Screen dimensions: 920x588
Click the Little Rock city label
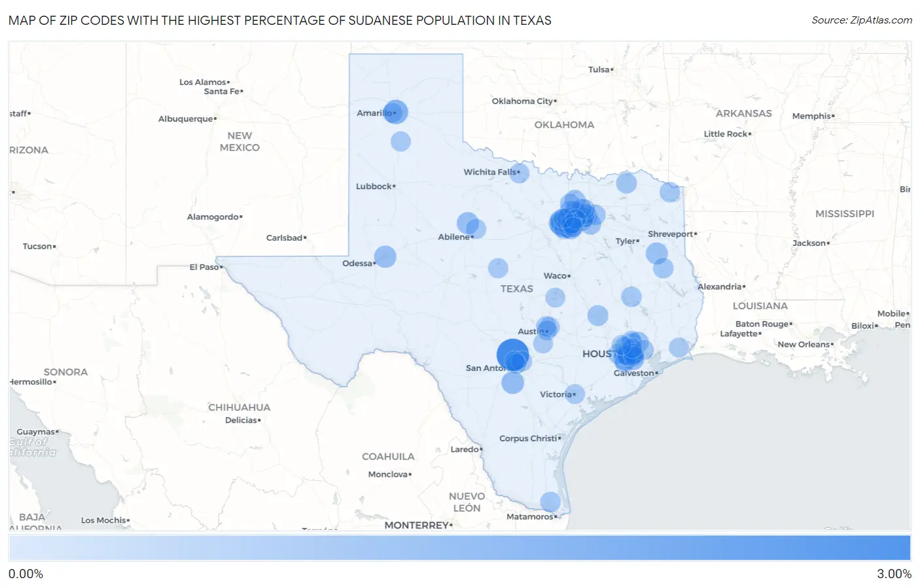pyautogui.click(x=726, y=134)
